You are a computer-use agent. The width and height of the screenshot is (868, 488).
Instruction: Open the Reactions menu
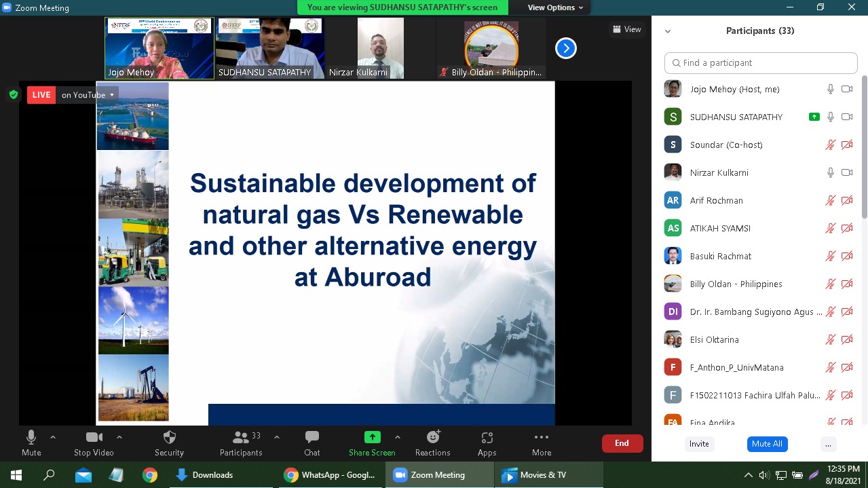[x=433, y=443]
